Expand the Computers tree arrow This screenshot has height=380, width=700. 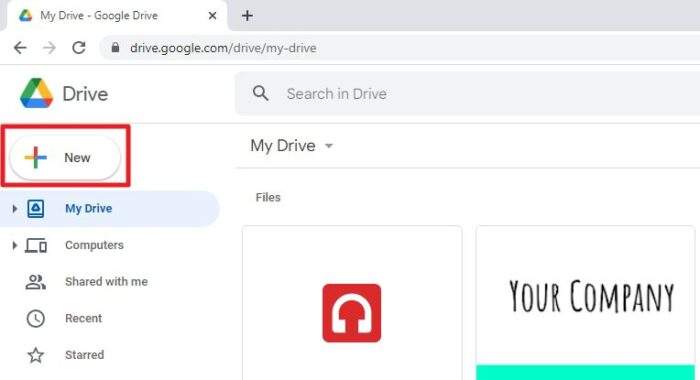(14, 245)
